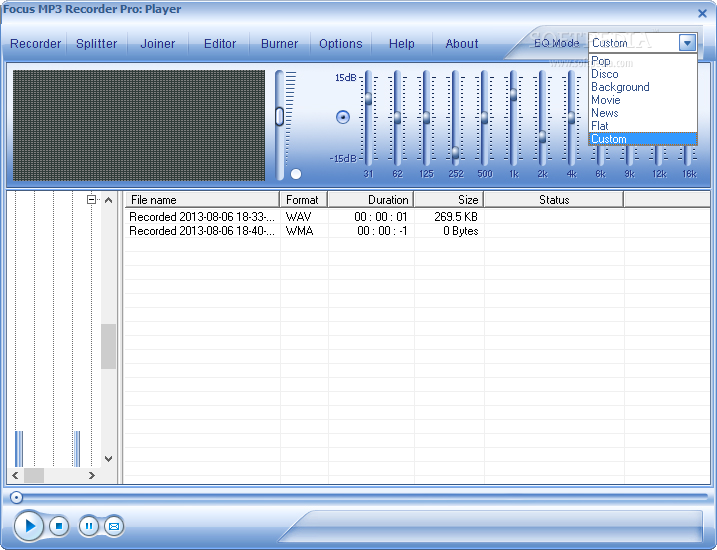Close the Focus MP3 Recorder window
Image resolution: width=717 pixels, height=550 pixels.
(x=702, y=13)
